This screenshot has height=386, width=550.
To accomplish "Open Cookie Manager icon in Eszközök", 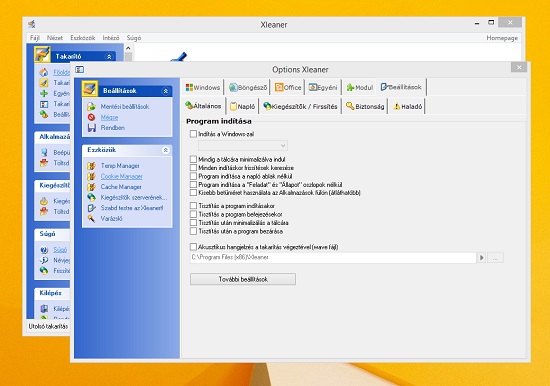I will tap(92, 176).
